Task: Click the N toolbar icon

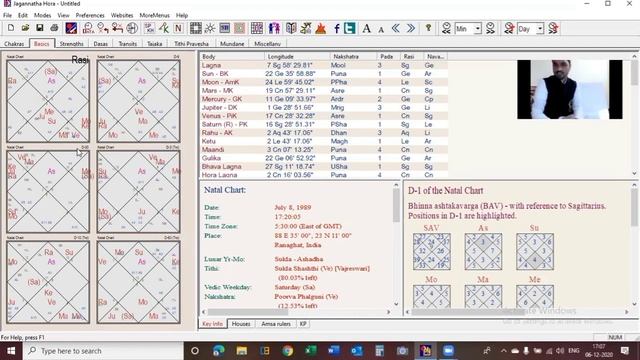Action: tap(178, 28)
